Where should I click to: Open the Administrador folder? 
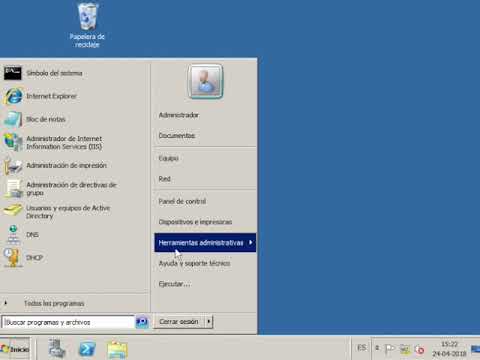click(179, 115)
